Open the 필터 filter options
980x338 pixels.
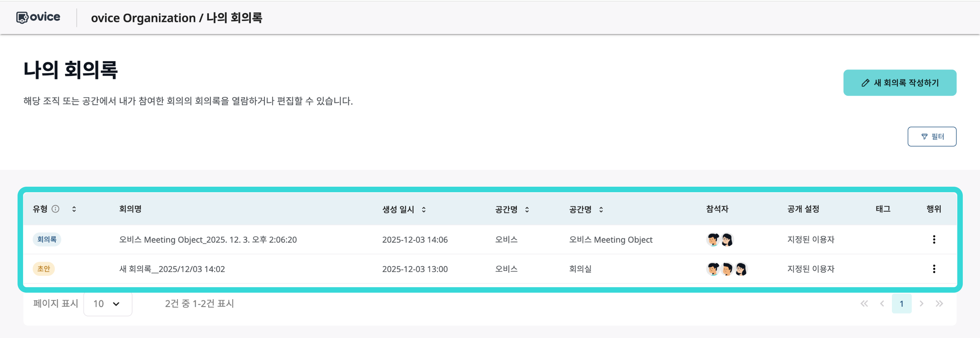(x=932, y=137)
